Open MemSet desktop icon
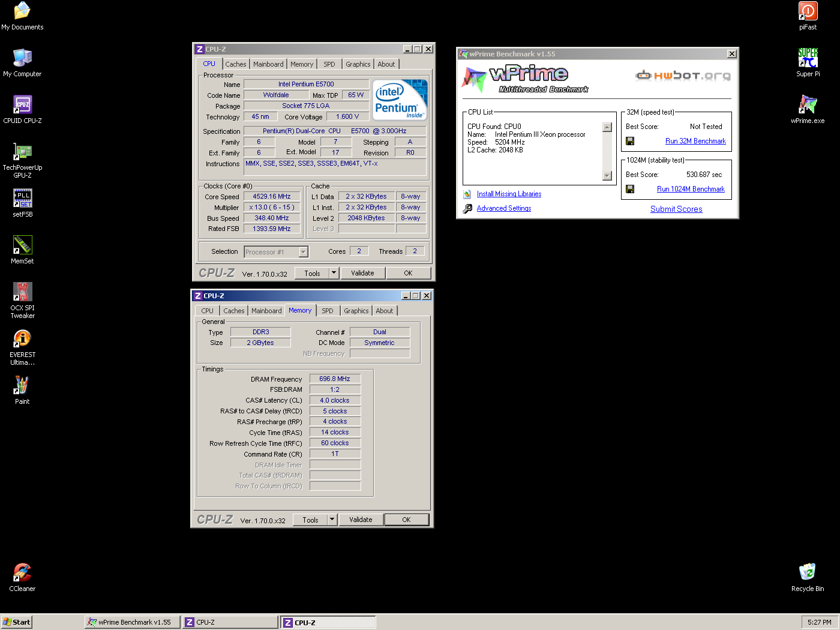The height and width of the screenshot is (630, 840). (x=22, y=250)
